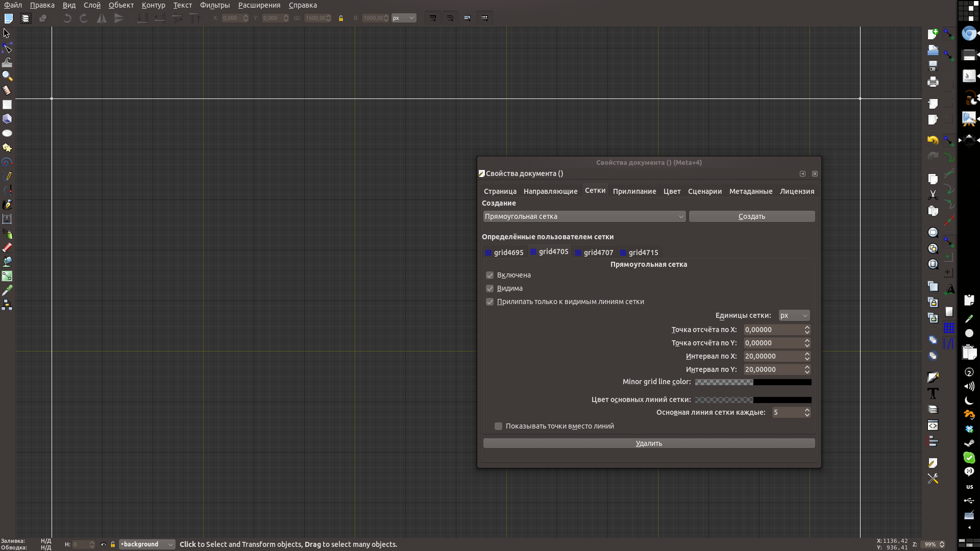Select the Selector arrow tool

pos(7,34)
